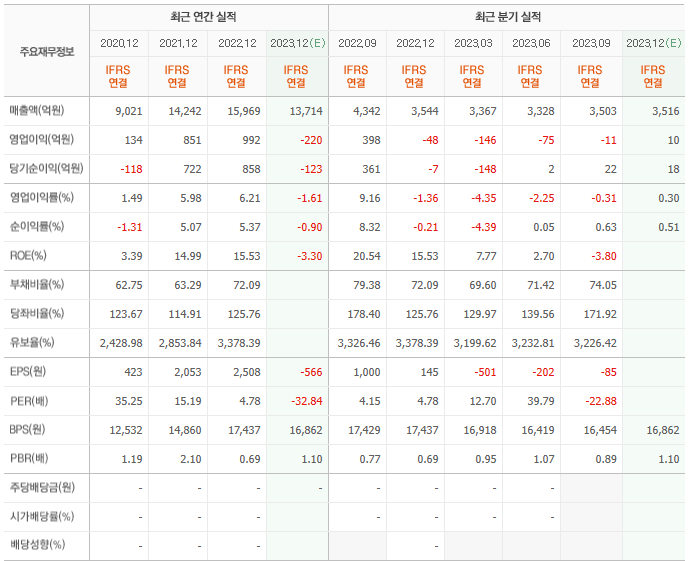
Task: Click PBR value 1.07
Action: tap(543, 459)
